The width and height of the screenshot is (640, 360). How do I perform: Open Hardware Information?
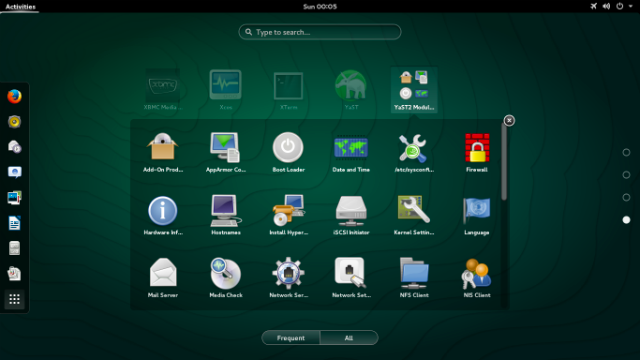pos(163,215)
